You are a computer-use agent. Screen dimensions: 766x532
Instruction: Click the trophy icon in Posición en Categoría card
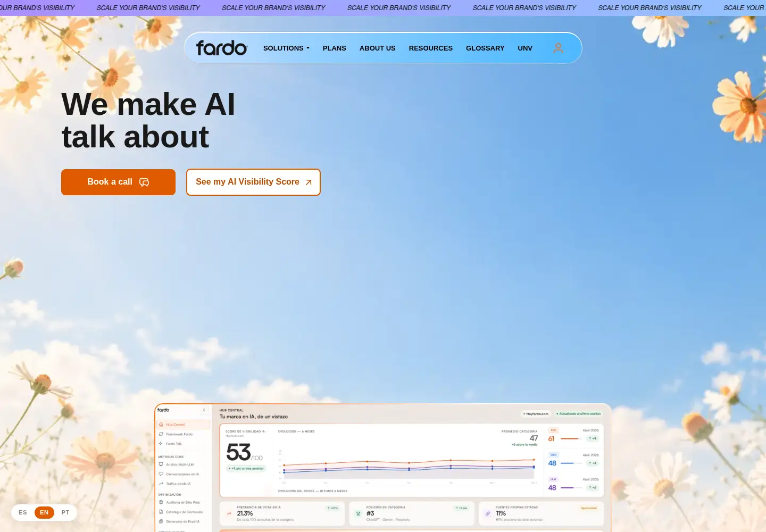[359, 513]
